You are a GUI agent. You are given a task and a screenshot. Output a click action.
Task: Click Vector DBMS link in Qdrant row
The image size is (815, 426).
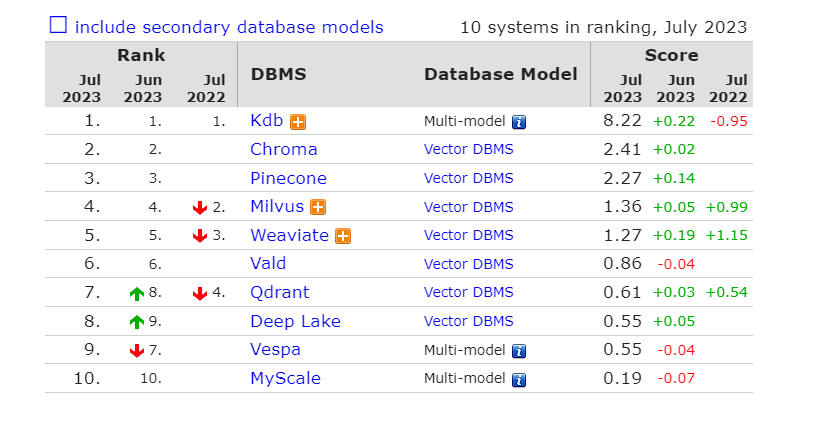(468, 293)
